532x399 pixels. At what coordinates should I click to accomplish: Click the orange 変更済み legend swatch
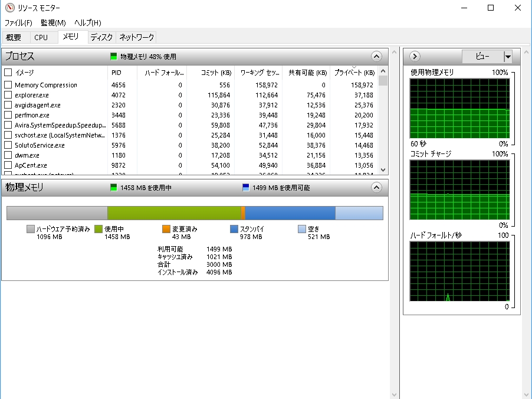(166, 229)
